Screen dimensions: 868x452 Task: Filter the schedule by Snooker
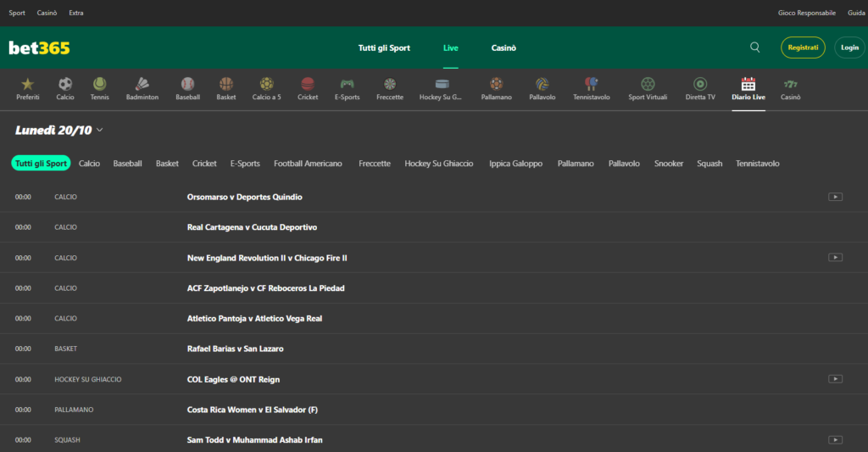coord(669,164)
